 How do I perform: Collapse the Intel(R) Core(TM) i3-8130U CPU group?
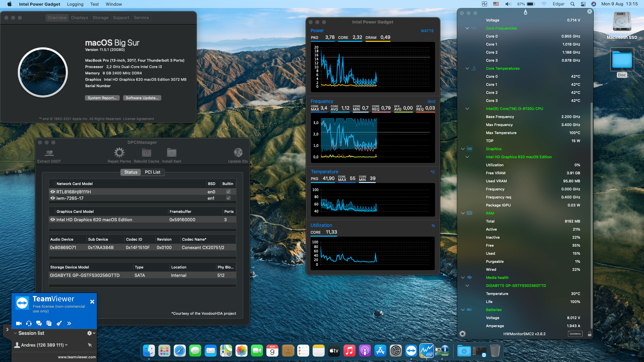tap(467, 109)
